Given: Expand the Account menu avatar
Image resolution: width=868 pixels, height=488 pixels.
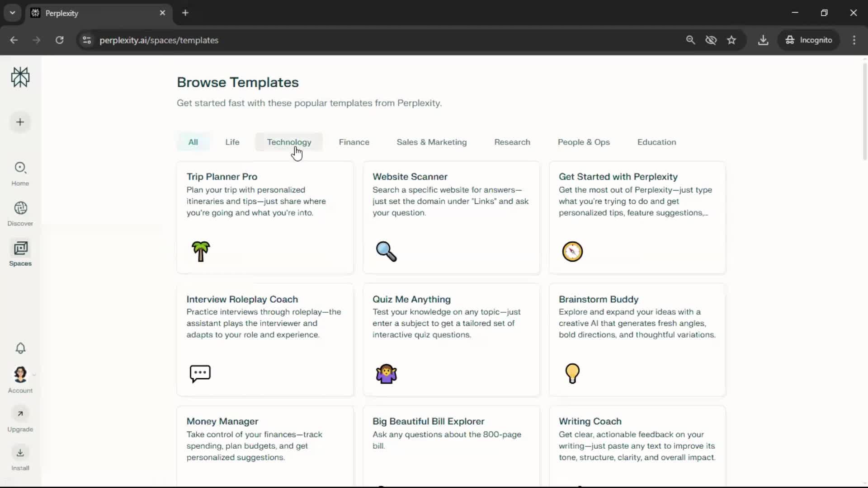Looking at the screenshot, I should coord(20,375).
